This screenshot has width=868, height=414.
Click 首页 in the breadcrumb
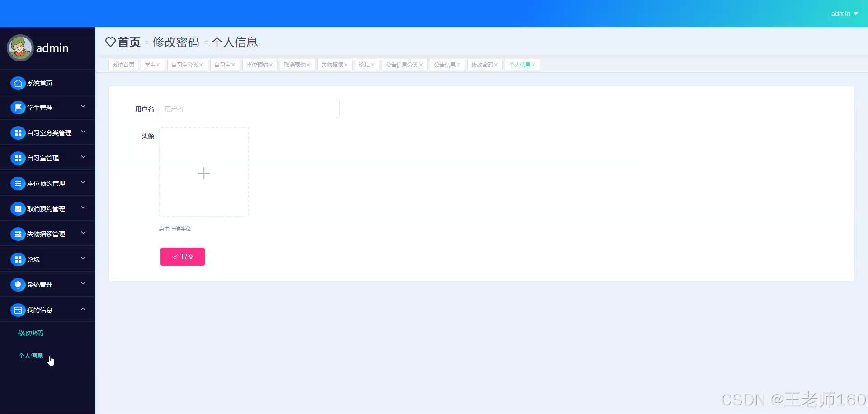click(129, 42)
